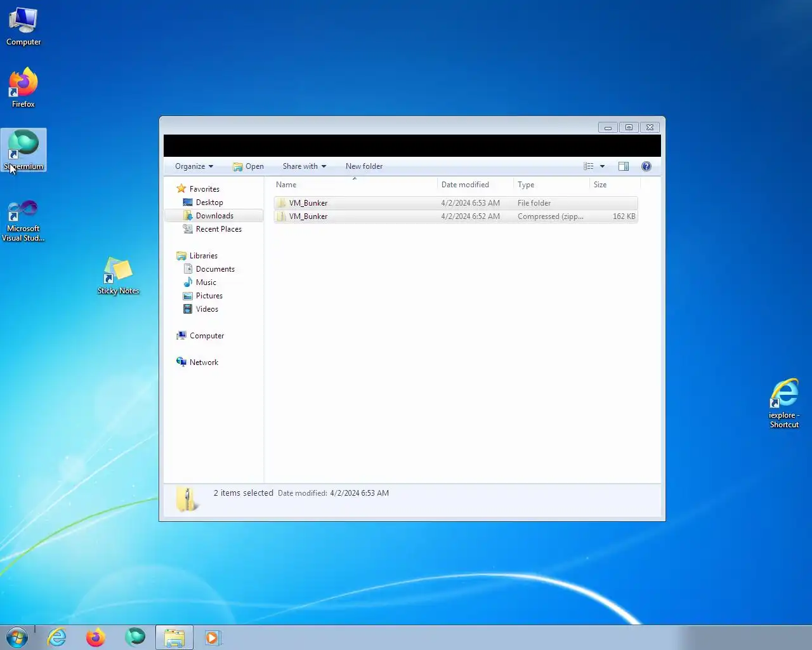
Task: Launch Internet Explorer from the taskbar
Action: 57,637
